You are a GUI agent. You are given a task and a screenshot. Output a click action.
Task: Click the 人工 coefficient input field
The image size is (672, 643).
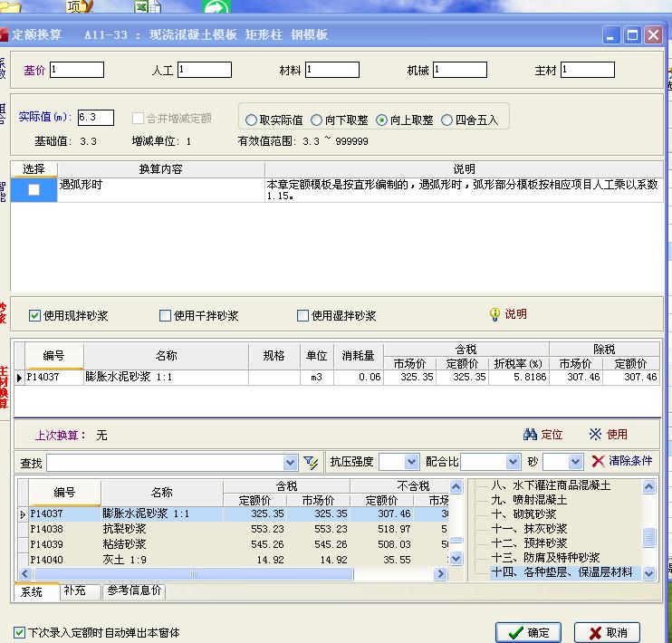[x=205, y=70]
